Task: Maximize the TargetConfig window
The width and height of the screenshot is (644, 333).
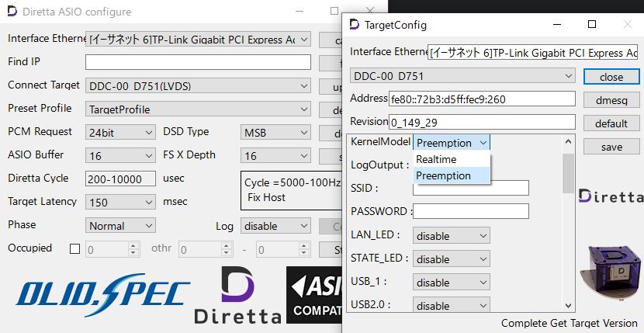Action: tap(592, 24)
